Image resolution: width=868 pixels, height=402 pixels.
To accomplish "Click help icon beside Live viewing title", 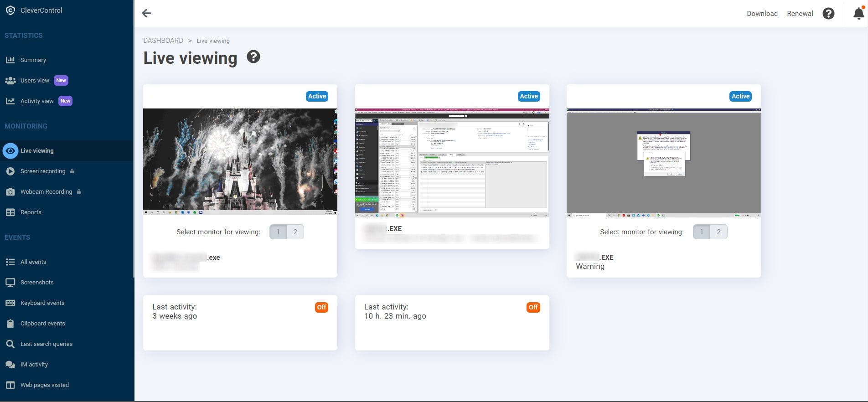I will click(253, 57).
